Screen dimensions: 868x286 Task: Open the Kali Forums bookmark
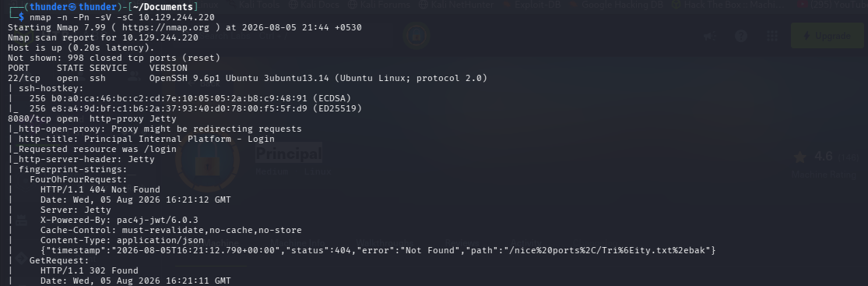click(x=379, y=5)
